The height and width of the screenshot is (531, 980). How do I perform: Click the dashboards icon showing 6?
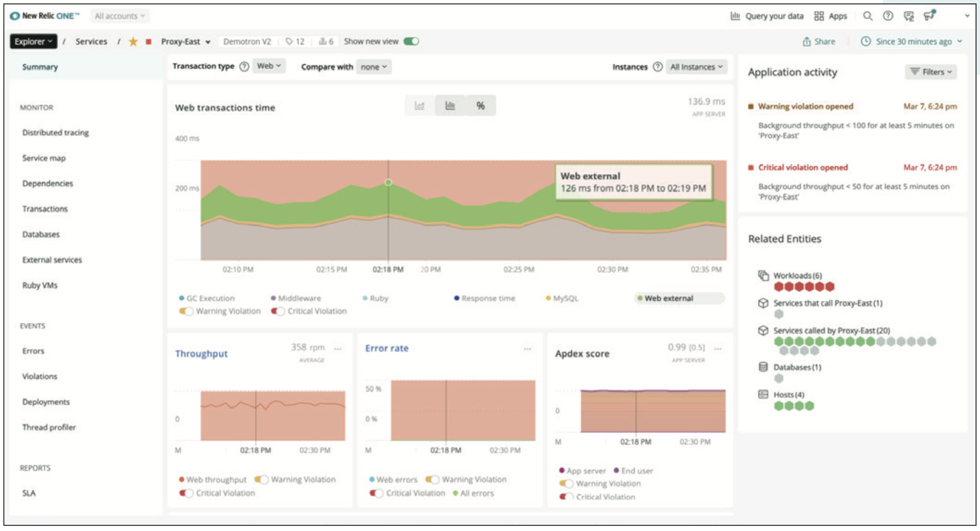tap(323, 42)
